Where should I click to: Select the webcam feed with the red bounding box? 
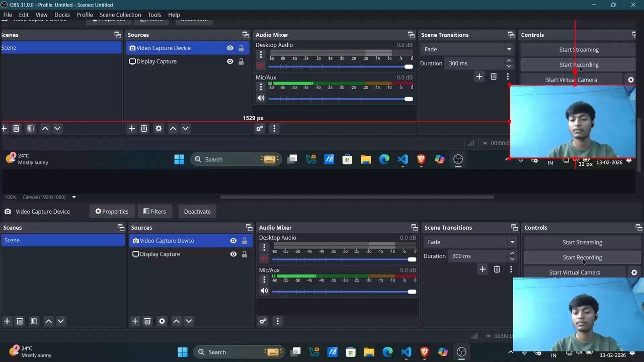coord(573,122)
